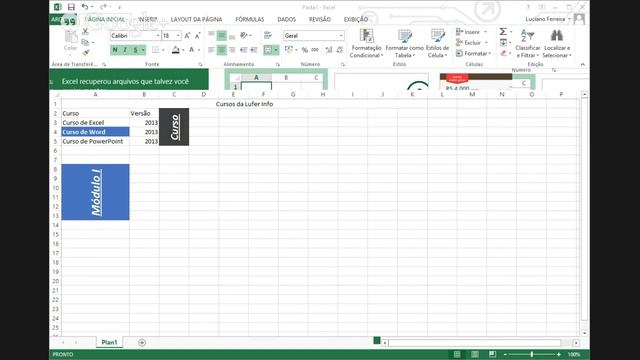
Task: Collapse the ribbon with the chevron
Action: pos(582,64)
